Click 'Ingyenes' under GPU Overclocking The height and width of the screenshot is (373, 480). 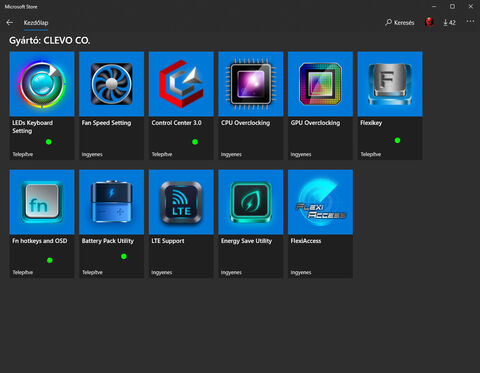[301, 154]
